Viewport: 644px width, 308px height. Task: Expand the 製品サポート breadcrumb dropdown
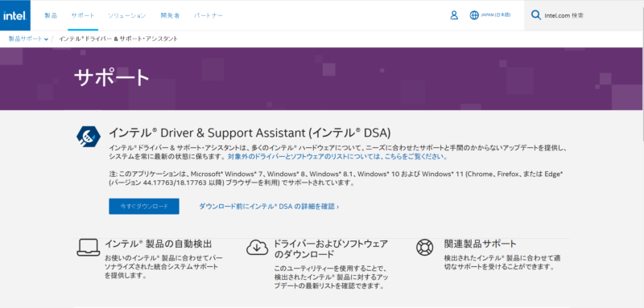[x=28, y=39]
